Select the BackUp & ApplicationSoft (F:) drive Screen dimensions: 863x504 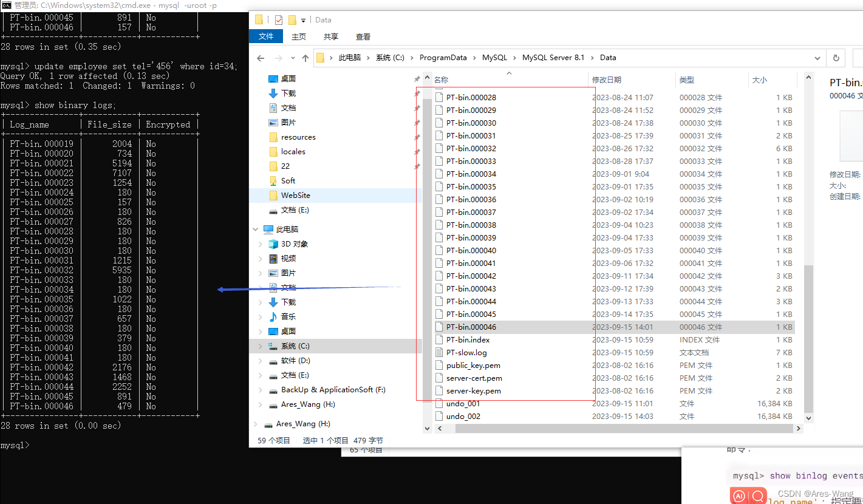tap(333, 389)
